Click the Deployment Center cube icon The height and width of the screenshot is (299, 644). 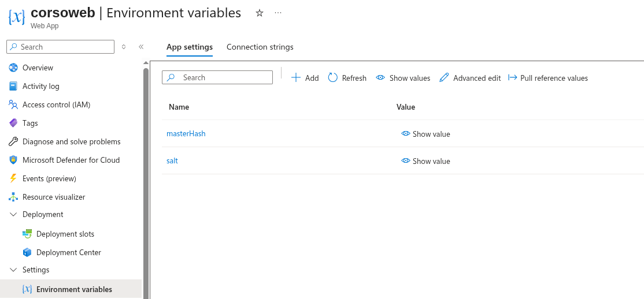pos(27,252)
